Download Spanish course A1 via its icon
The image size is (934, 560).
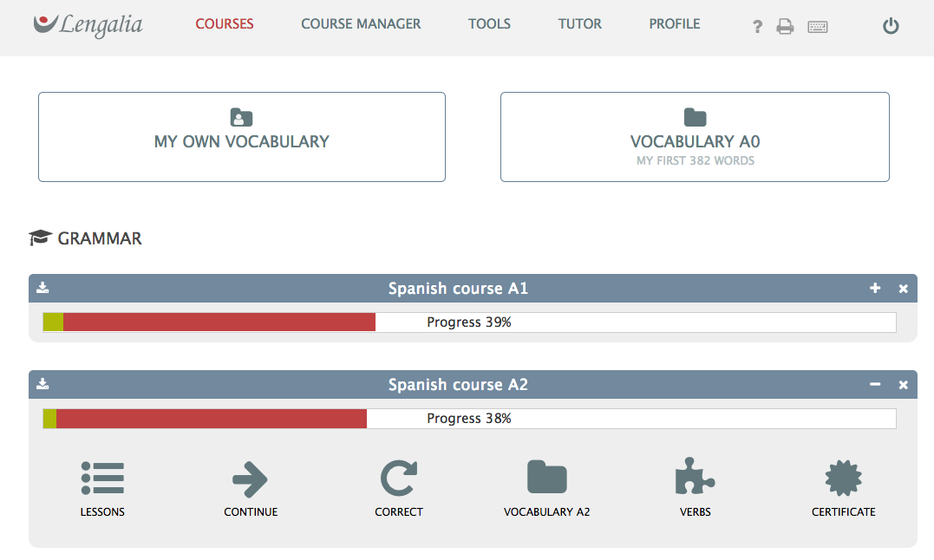click(x=42, y=288)
